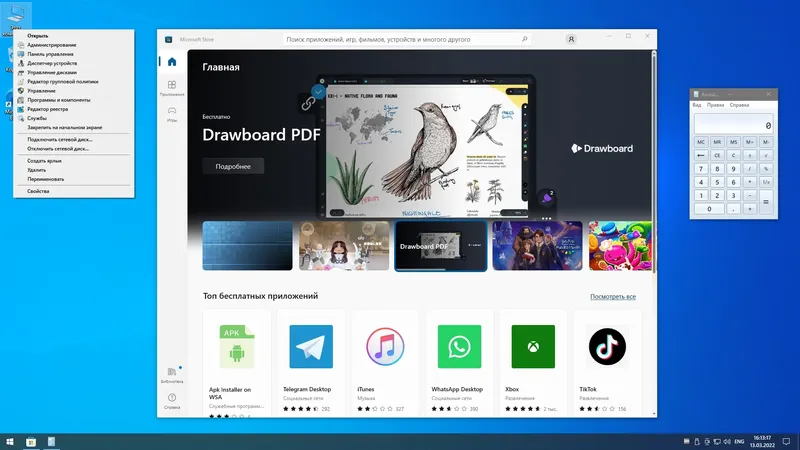Open the Правка menu in Calculator

pos(715,105)
